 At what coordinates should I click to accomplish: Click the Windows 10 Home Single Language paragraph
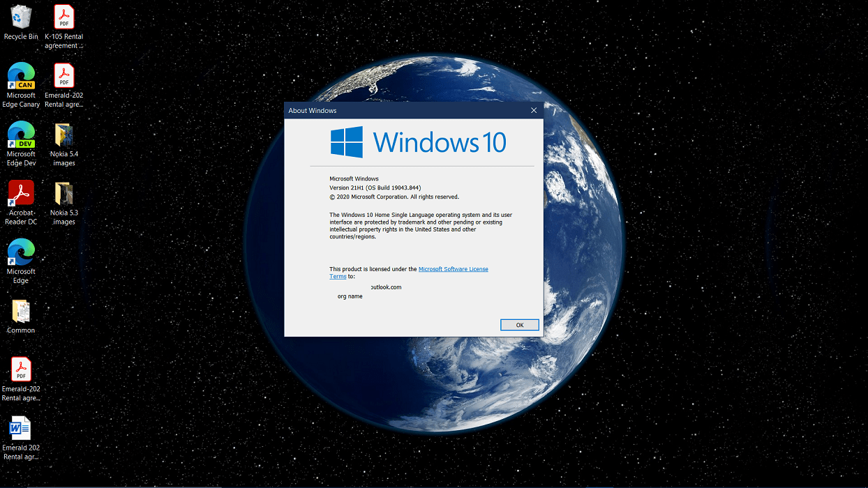point(421,226)
